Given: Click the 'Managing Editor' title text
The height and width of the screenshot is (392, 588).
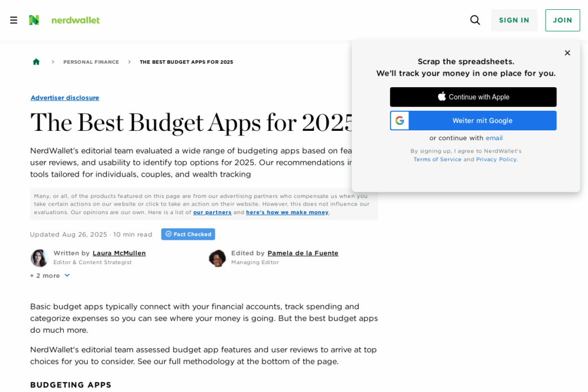Looking at the screenshot, I should point(255,262).
